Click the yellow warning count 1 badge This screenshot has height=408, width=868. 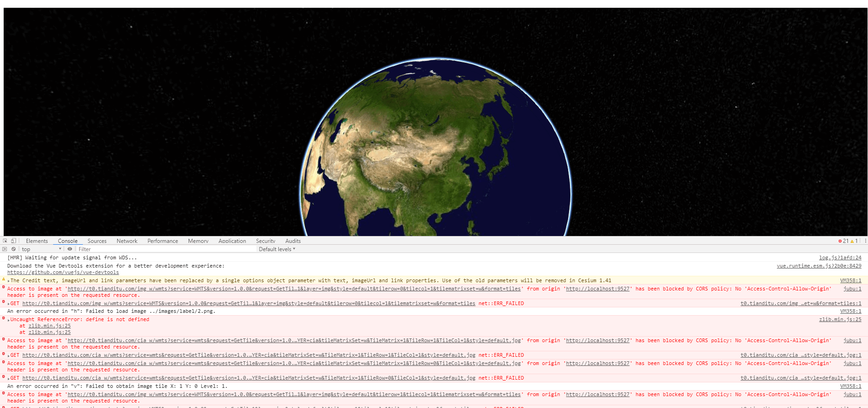(854, 241)
